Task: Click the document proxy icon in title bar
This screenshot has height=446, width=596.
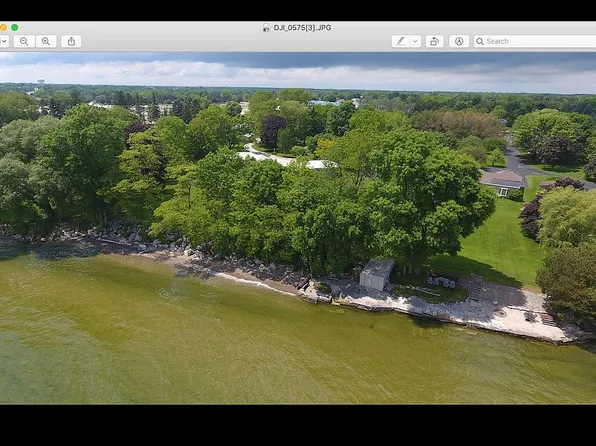Action: 267,28
